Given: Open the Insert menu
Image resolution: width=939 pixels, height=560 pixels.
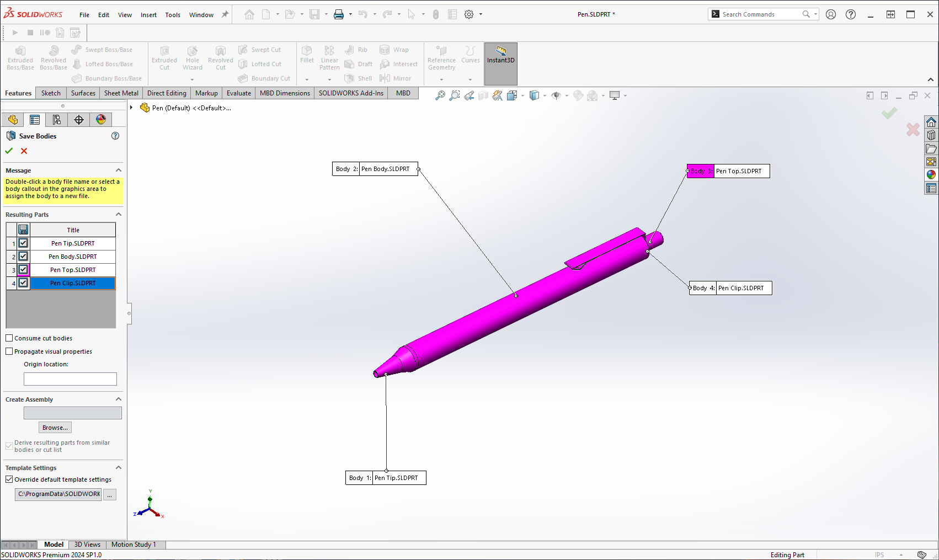Looking at the screenshot, I should (x=148, y=15).
